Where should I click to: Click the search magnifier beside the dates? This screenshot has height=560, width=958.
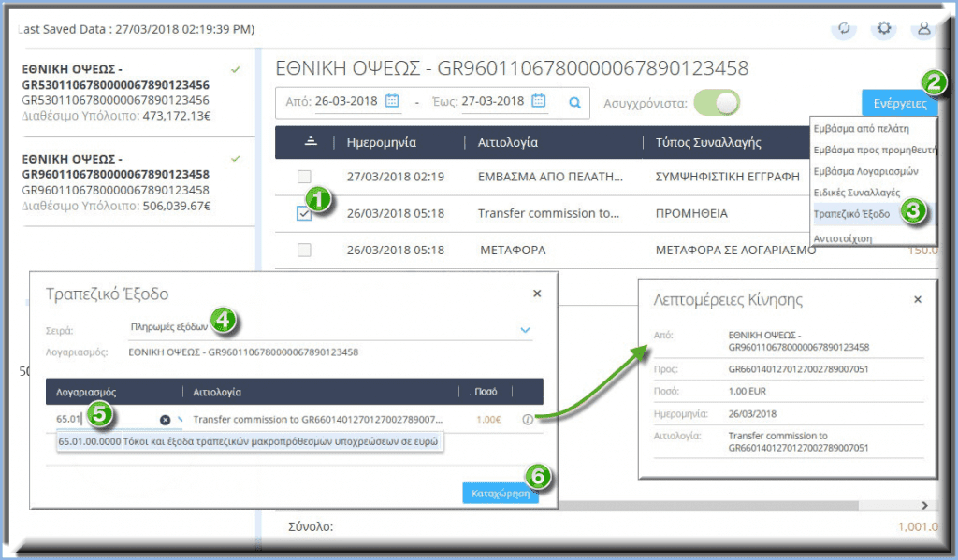point(575,102)
